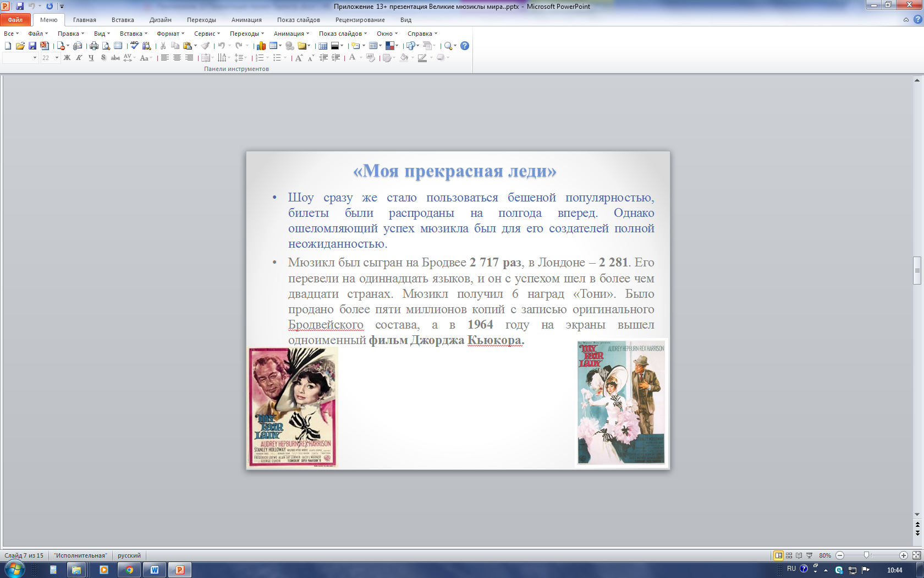Switch to Slide Sorter view
The width and height of the screenshot is (924, 578).
(x=789, y=555)
